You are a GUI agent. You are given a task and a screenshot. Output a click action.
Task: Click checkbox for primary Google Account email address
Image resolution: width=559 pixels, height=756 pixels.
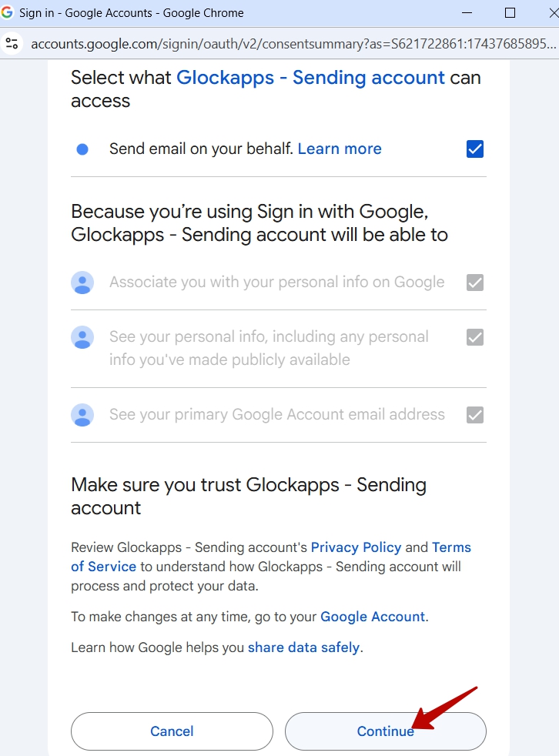pos(475,415)
